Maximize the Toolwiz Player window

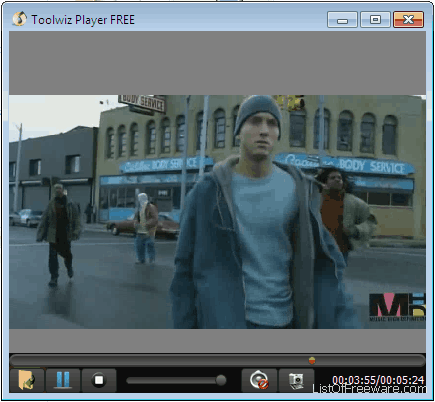375,20
